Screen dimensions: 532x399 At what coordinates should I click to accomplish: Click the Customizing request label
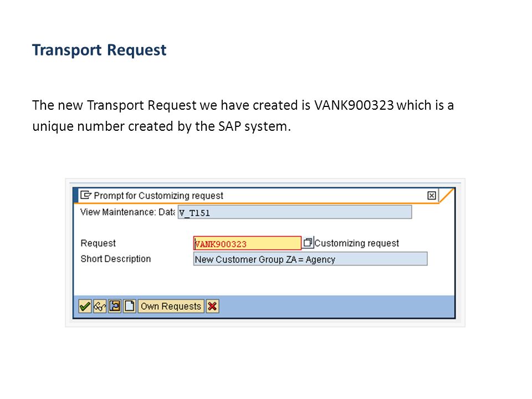pyautogui.click(x=356, y=243)
